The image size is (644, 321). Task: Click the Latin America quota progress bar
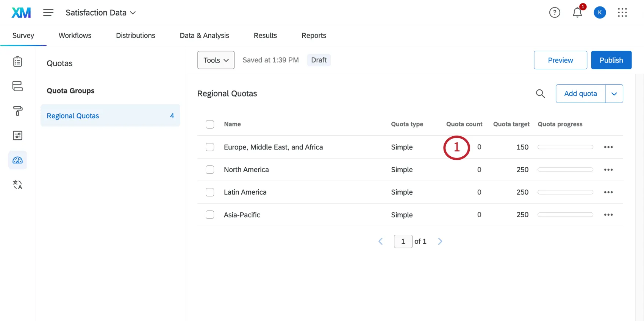click(565, 192)
